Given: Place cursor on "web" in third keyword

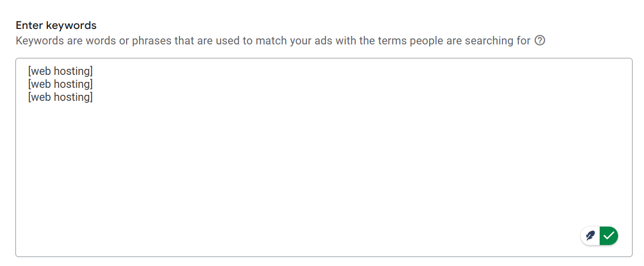Looking at the screenshot, I should pos(41,97).
